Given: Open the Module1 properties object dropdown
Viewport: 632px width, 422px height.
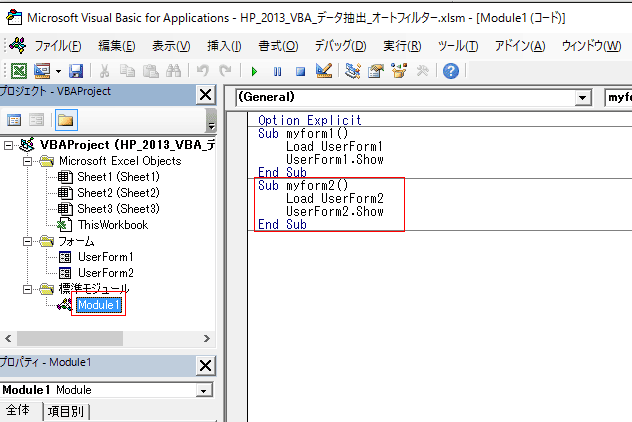Looking at the screenshot, I should pyautogui.click(x=204, y=389).
